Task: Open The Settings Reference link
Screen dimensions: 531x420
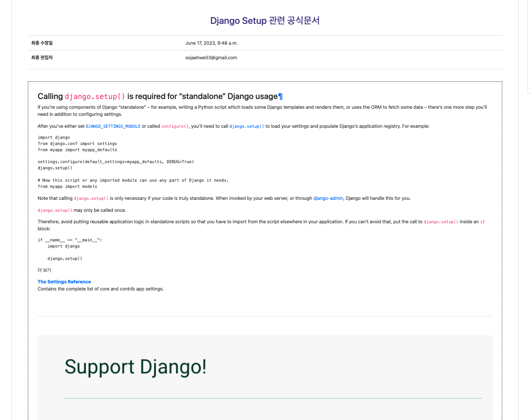Action: coord(64,282)
